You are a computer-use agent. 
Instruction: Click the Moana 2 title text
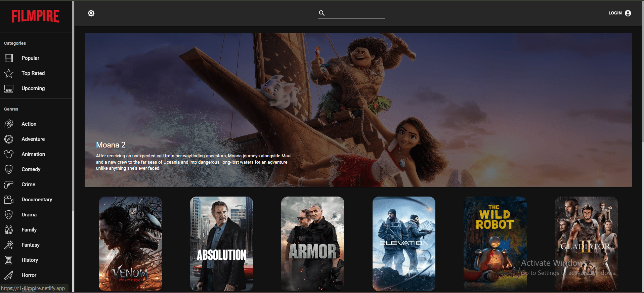(111, 145)
